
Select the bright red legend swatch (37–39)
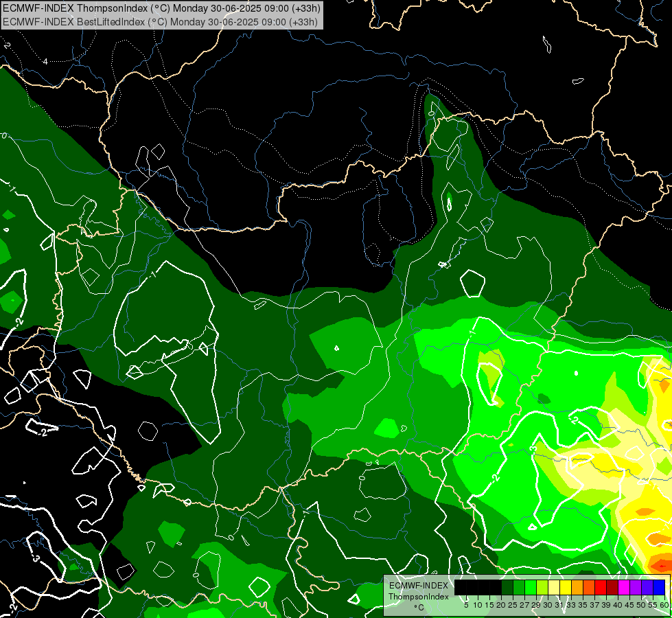tap(601, 587)
